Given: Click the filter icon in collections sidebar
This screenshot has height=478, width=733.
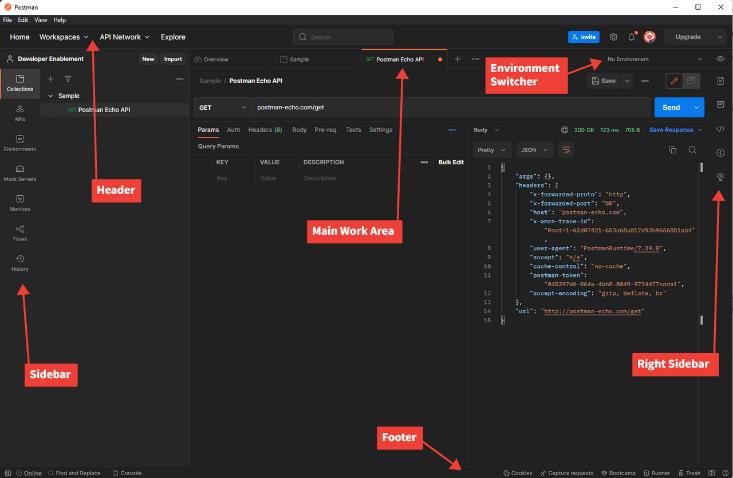Looking at the screenshot, I should [68, 79].
